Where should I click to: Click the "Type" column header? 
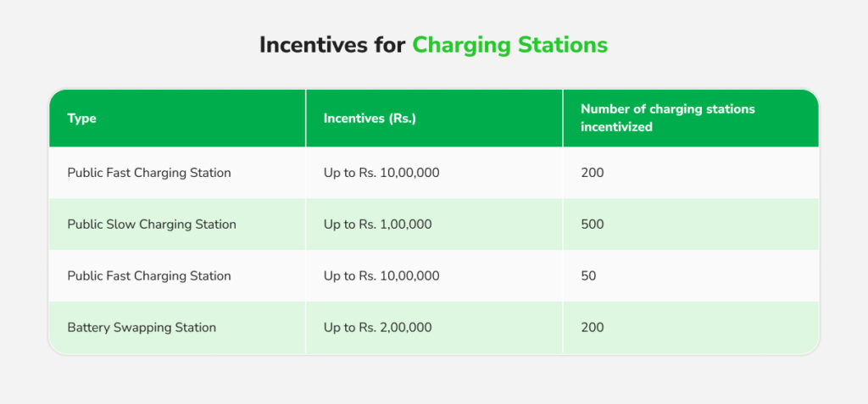81,119
